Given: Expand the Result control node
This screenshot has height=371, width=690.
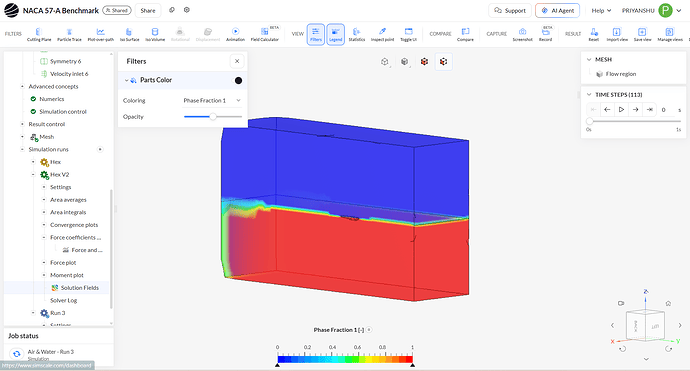Looking at the screenshot, I should (22, 125).
